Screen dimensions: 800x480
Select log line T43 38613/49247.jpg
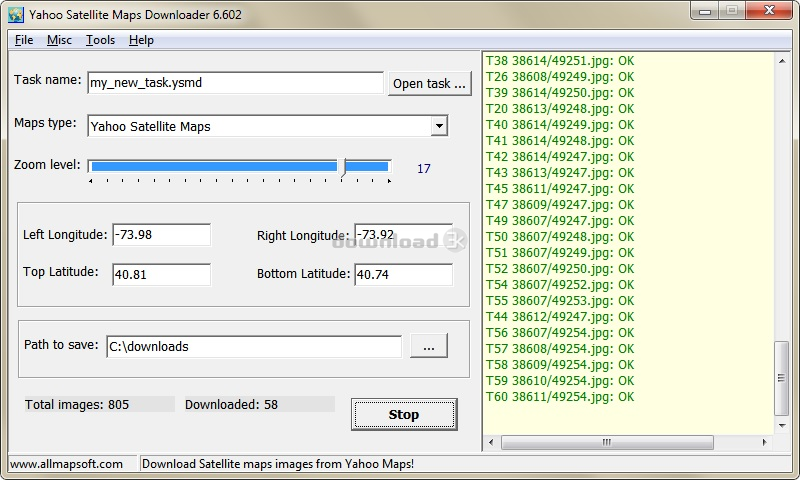560,172
